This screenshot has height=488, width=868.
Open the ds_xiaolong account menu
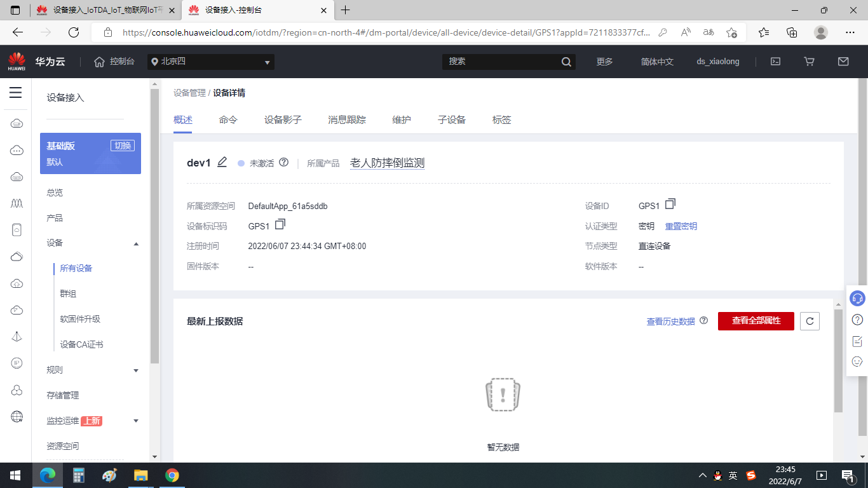[718, 62]
